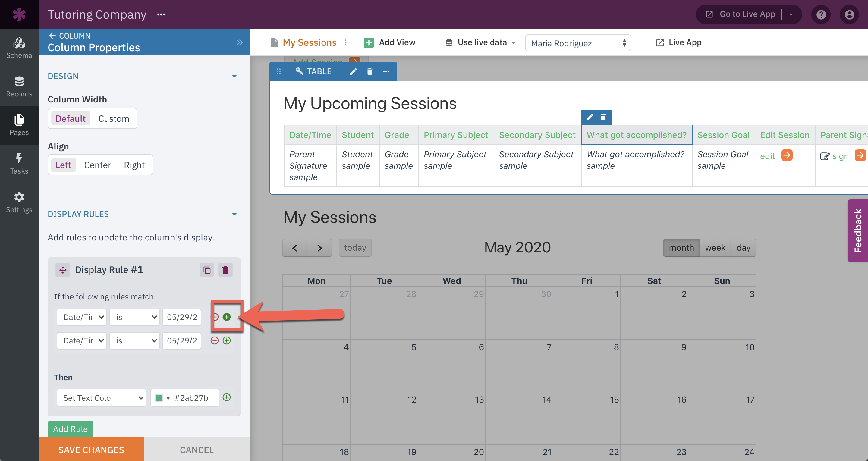Click Cancel
The image size is (868, 461).
(197, 450)
